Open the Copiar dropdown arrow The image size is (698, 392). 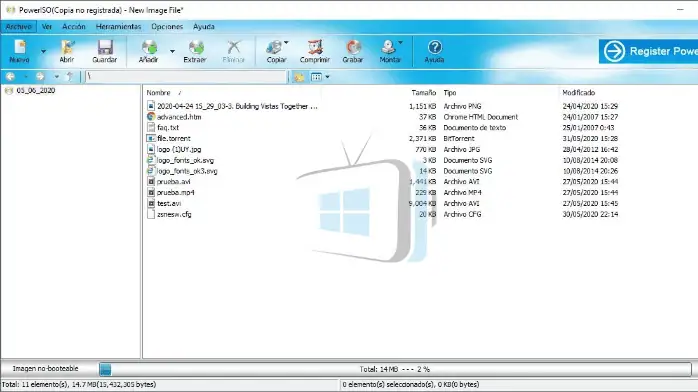point(286,42)
